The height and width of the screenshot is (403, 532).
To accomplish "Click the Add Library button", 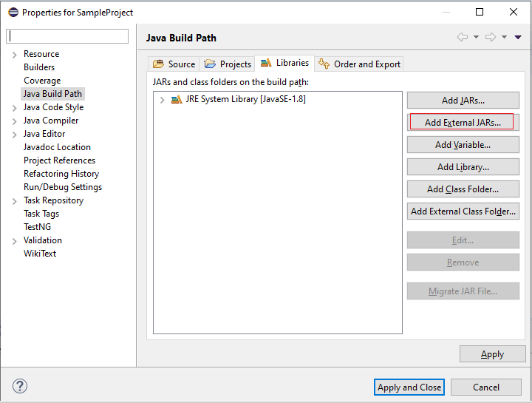I will 463,167.
